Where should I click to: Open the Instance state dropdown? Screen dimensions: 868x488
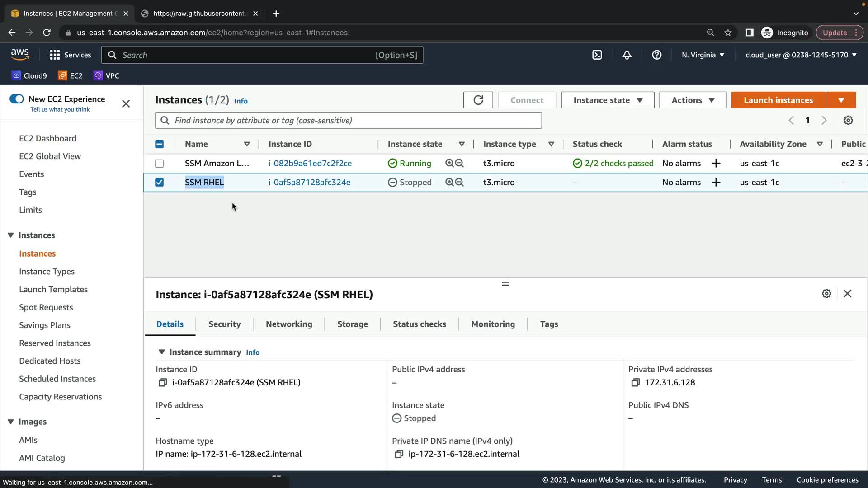[607, 100]
